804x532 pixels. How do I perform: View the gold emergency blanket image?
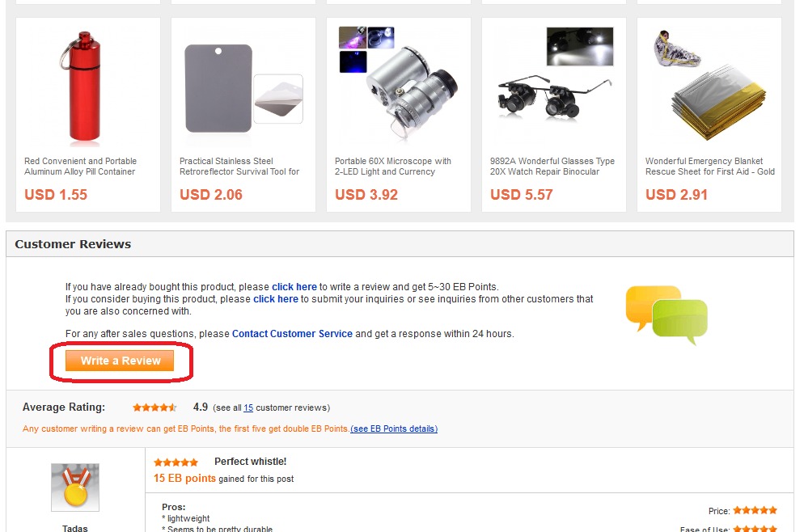(x=709, y=86)
